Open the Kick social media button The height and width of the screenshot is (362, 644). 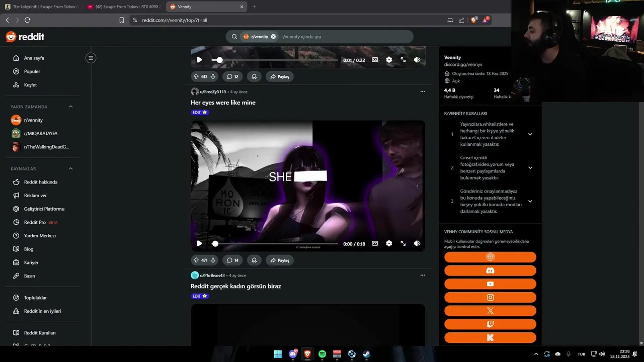(490, 338)
